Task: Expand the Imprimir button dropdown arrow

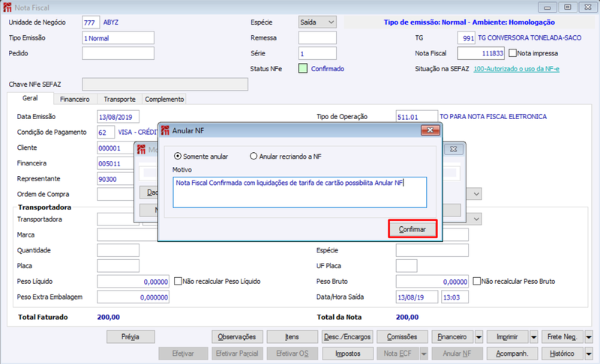Action: tap(534, 337)
